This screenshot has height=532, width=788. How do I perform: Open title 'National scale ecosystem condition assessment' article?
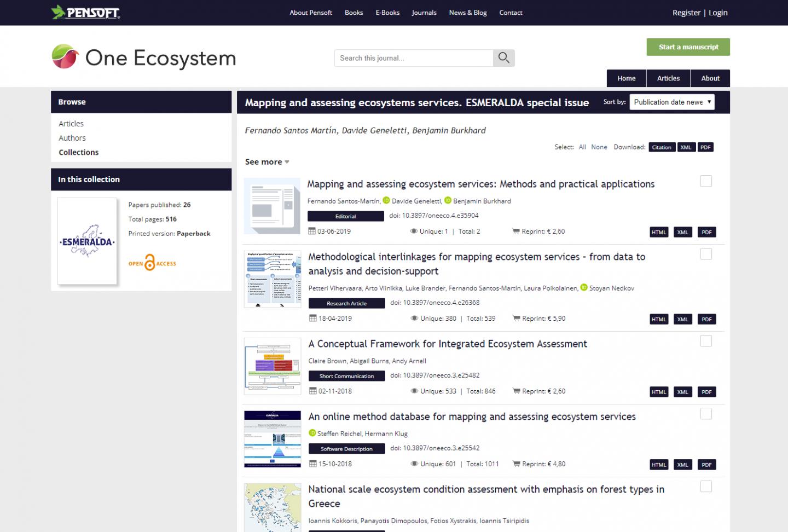[486, 496]
